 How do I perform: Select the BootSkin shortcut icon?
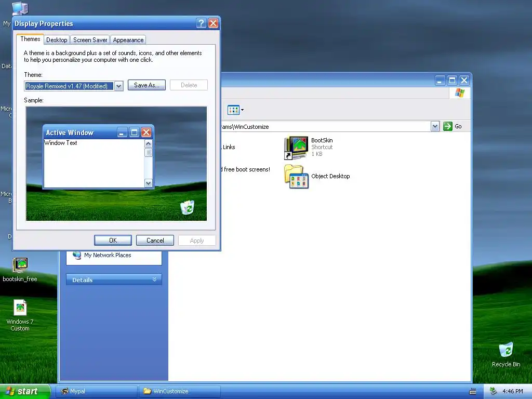(296, 147)
